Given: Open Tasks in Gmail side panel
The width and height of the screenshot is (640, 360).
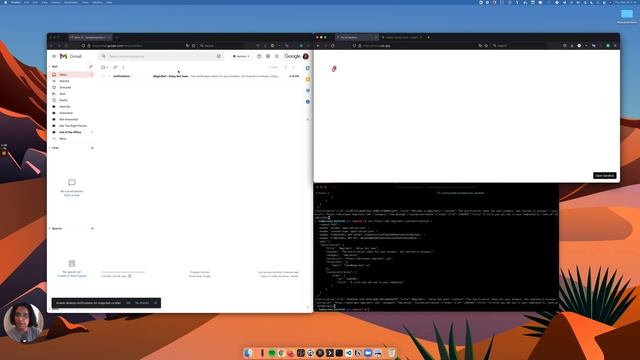Looking at the screenshot, I should 308,91.
